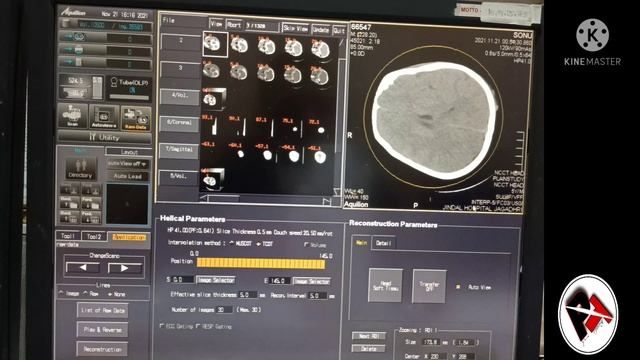The width and height of the screenshot is (640, 360).
Task: Click Effective slice thickness field
Action: (x=248, y=295)
